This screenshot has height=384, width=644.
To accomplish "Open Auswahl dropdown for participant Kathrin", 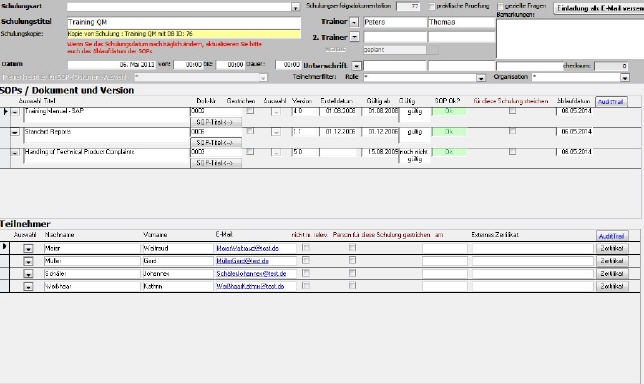I will coord(28,287).
